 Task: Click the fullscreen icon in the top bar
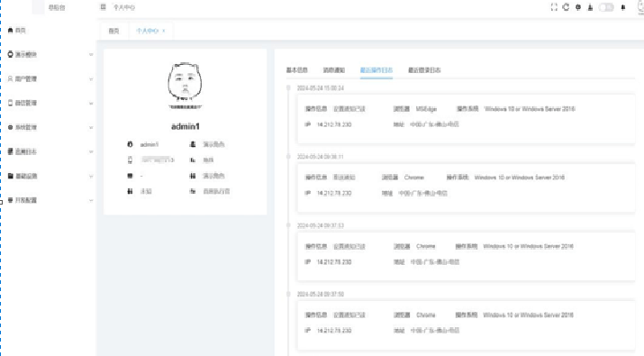(x=554, y=7)
